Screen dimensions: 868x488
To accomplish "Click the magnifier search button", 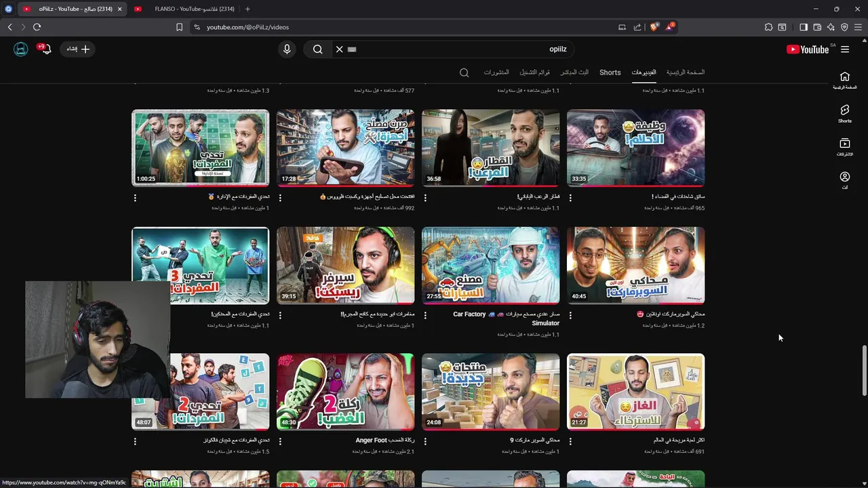I will point(317,49).
